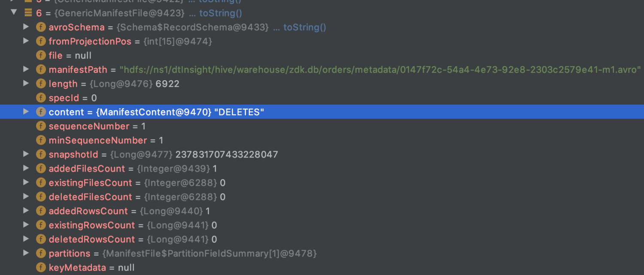This screenshot has width=644, height=275.
Task: Click the field icon next to partitions
Action: coord(41,254)
